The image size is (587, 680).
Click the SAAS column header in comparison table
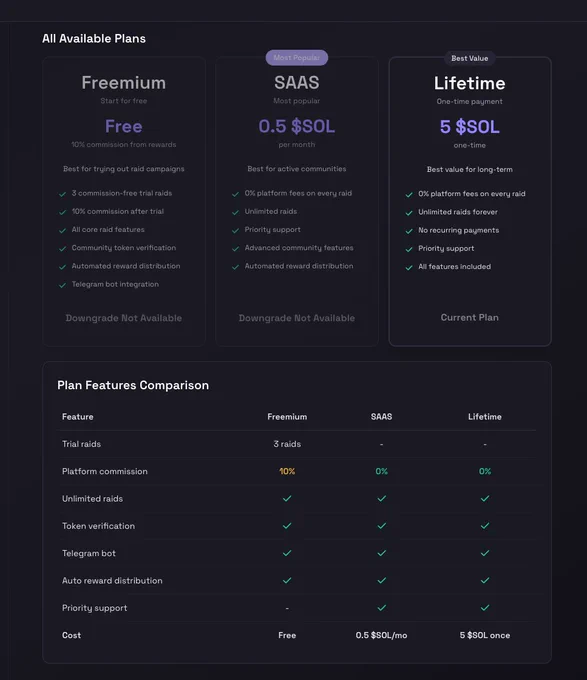(382, 416)
